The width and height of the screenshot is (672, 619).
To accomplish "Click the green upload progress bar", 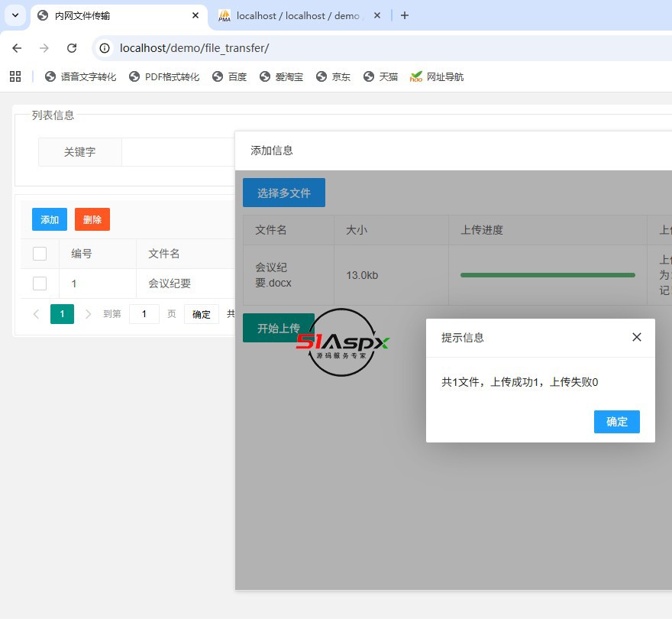I will (547, 275).
